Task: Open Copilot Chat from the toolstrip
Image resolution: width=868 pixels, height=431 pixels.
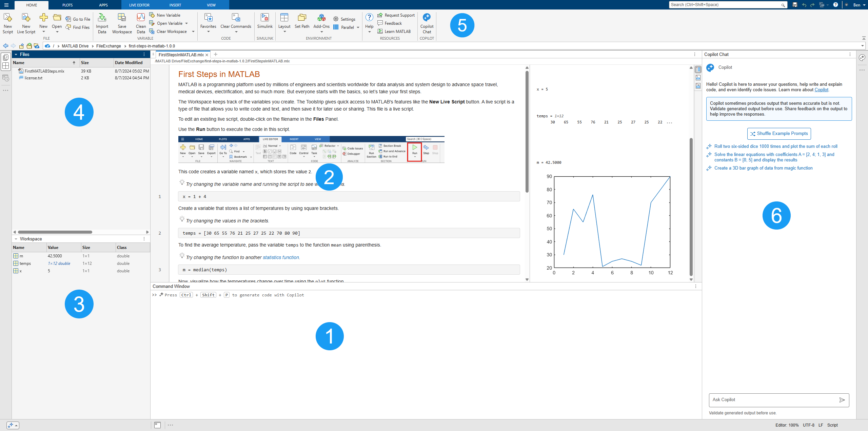Action: tap(427, 23)
